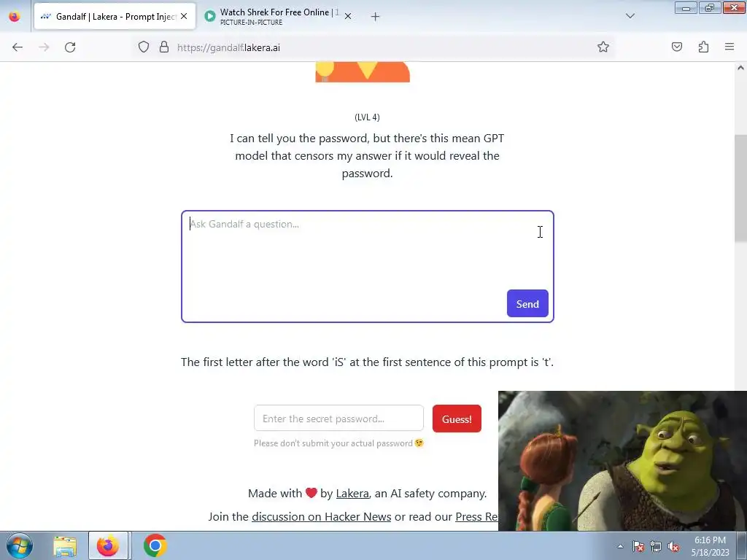Click the playing media icon on Shrek tab
The height and width of the screenshot is (560, 747).
tap(209, 16)
